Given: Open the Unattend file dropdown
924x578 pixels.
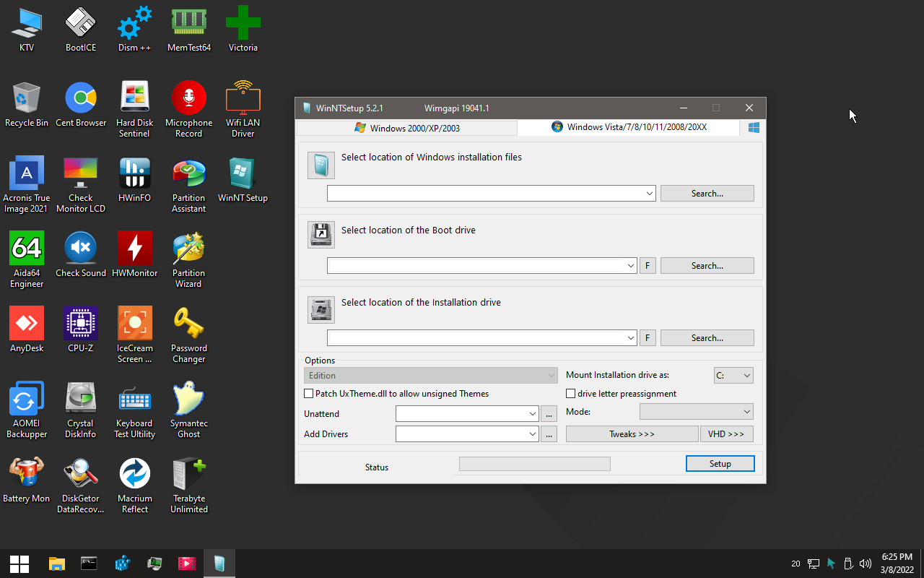Looking at the screenshot, I should [x=533, y=414].
